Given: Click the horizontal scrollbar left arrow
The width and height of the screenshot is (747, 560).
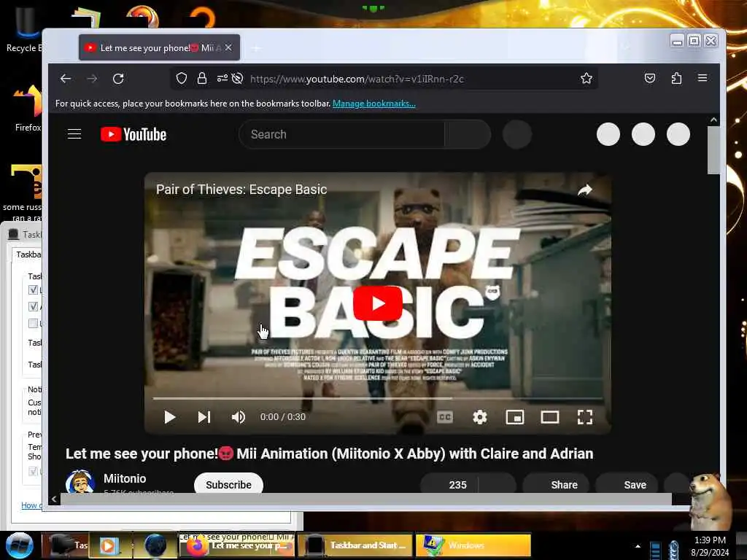Looking at the screenshot, I should pyautogui.click(x=54, y=499).
